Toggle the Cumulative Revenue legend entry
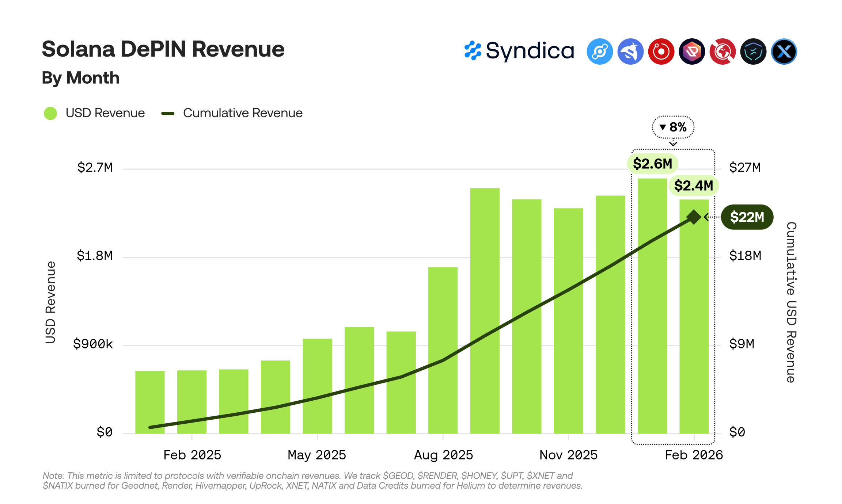The height and width of the screenshot is (504, 842). tap(242, 113)
